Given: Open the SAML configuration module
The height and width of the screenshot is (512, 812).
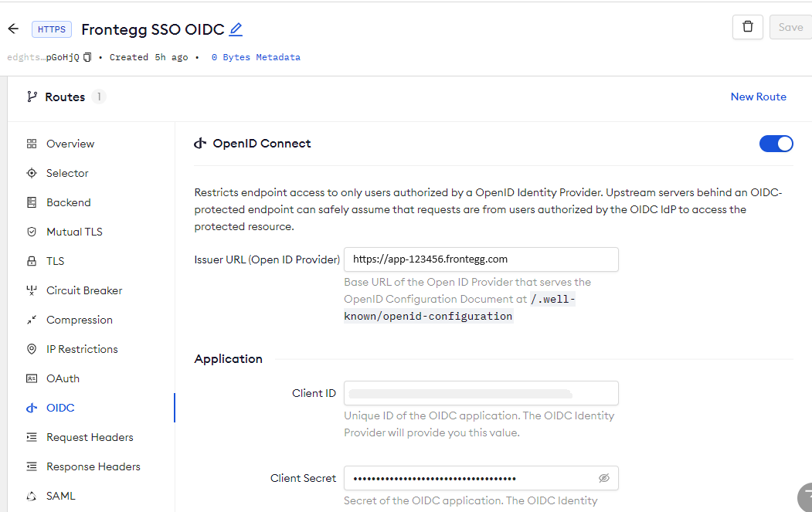Looking at the screenshot, I should [x=62, y=495].
